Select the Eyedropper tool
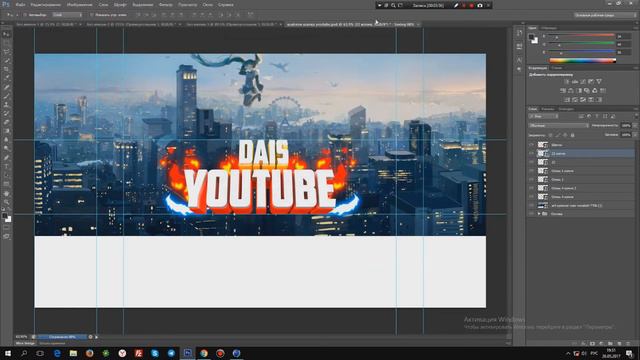The image size is (640, 360). [x=7, y=78]
